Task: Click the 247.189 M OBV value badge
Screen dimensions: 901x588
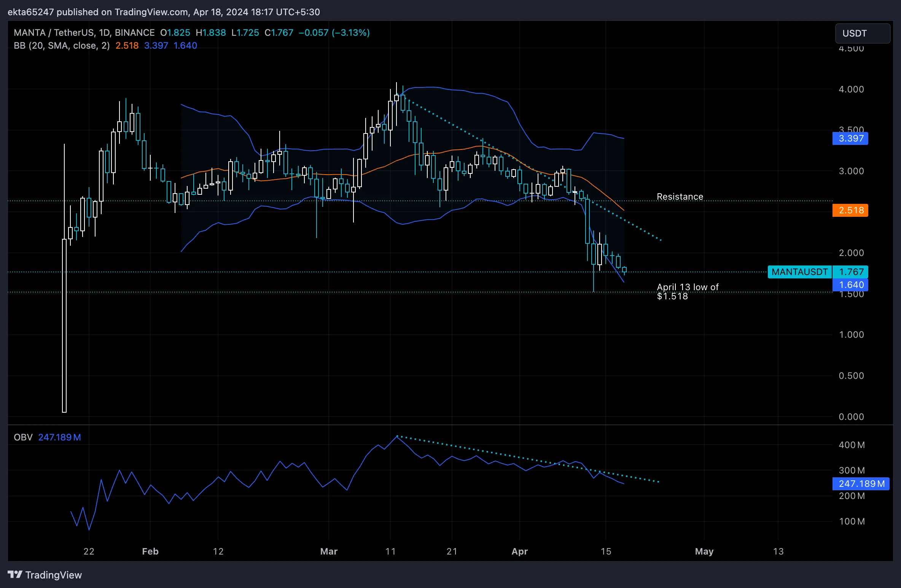Action: [x=861, y=484]
